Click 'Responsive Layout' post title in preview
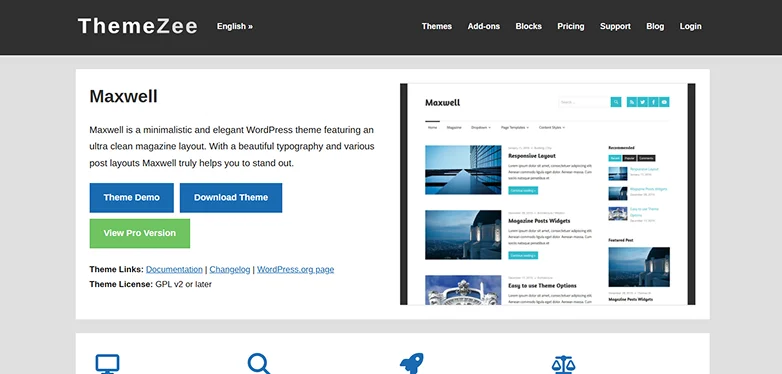 (532, 156)
